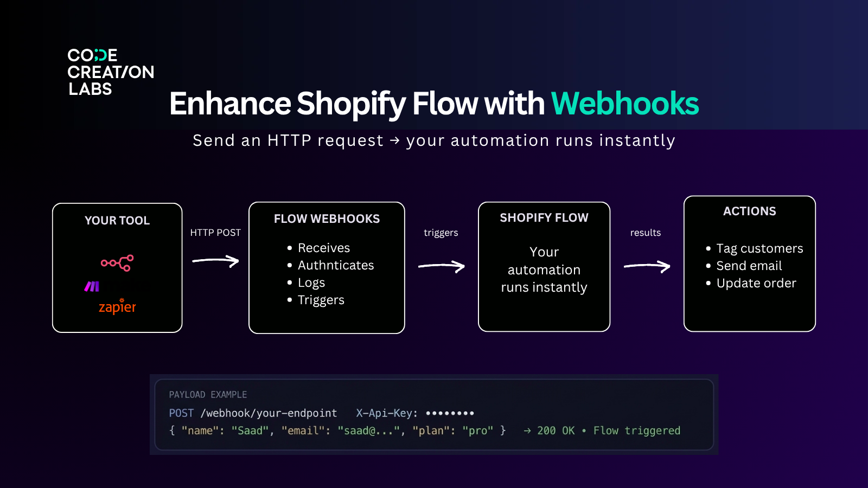
Task: Select the PAYLOAD EXAMPLE tab
Action: tap(207, 394)
